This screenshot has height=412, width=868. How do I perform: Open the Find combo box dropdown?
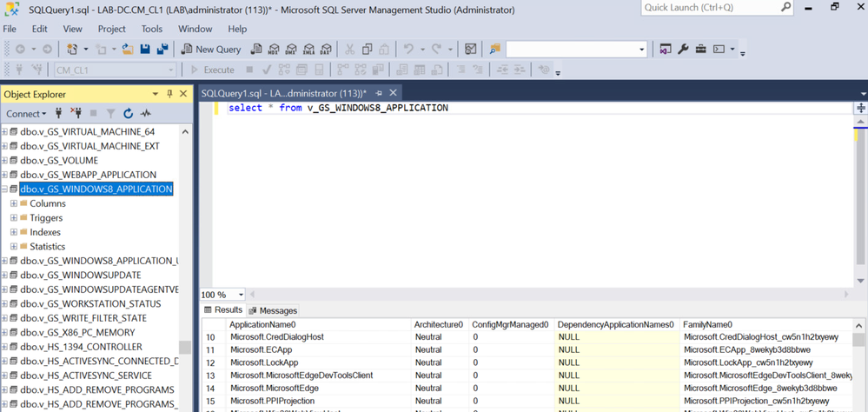click(x=641, y=50)
